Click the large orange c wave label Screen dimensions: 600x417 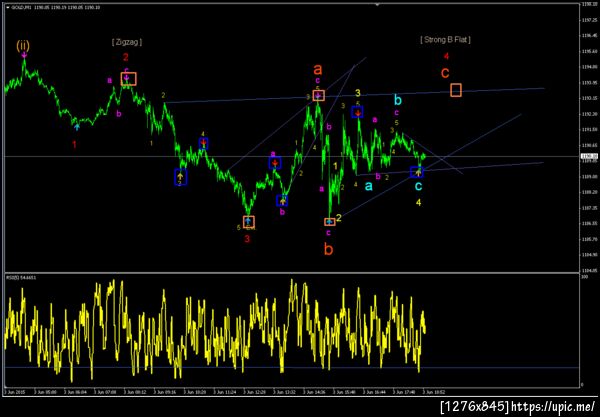tap(445, 73)
